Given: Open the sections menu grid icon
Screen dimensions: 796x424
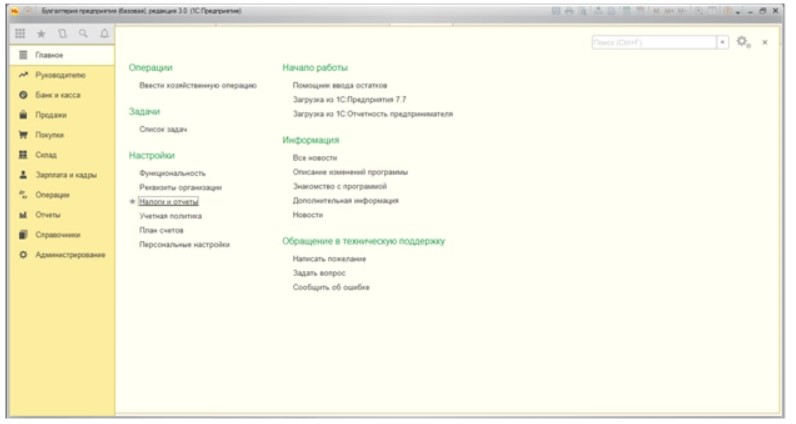Looking at the screenshot, I should [x=20, y=34].
